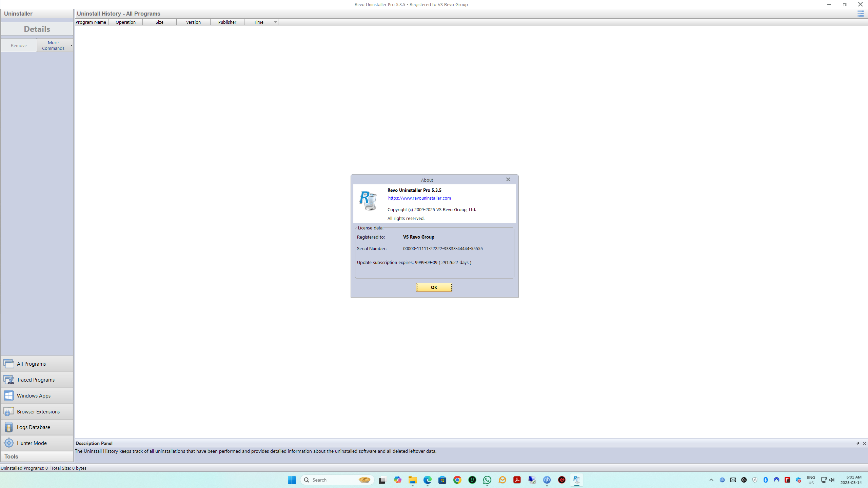Collapse the Uninstaller panel header

37,14
